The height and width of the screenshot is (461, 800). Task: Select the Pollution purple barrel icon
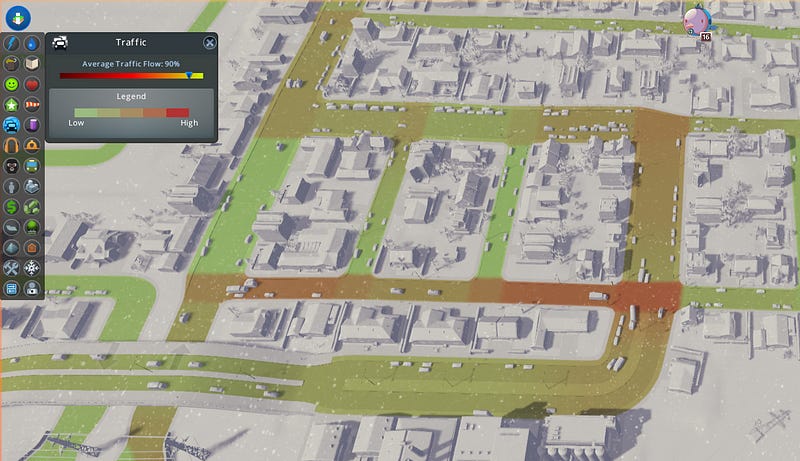32,125
